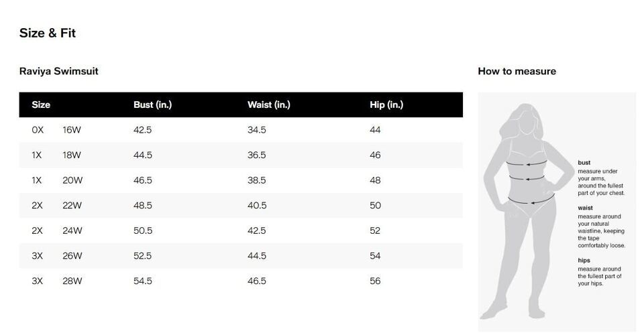
Task: Click the bust measurement arrow on the figure
Action: point(527,163)
